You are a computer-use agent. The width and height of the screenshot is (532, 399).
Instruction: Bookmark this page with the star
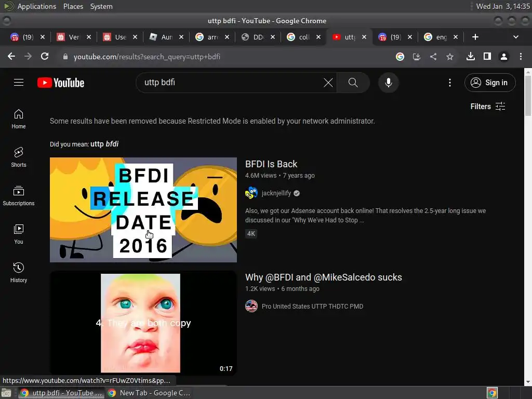coord(450,57)
